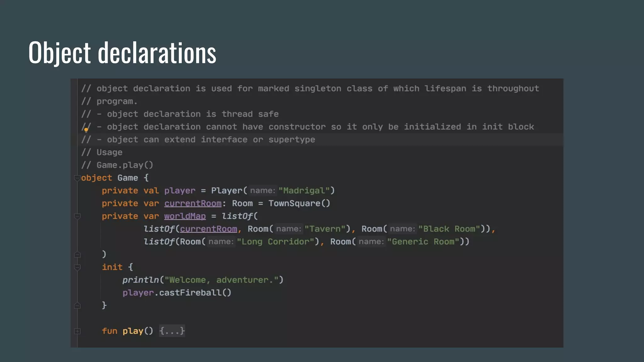Click the '// Usage' comment line
This screenshot has height=362, width=644.
click(x=102, y=152)
